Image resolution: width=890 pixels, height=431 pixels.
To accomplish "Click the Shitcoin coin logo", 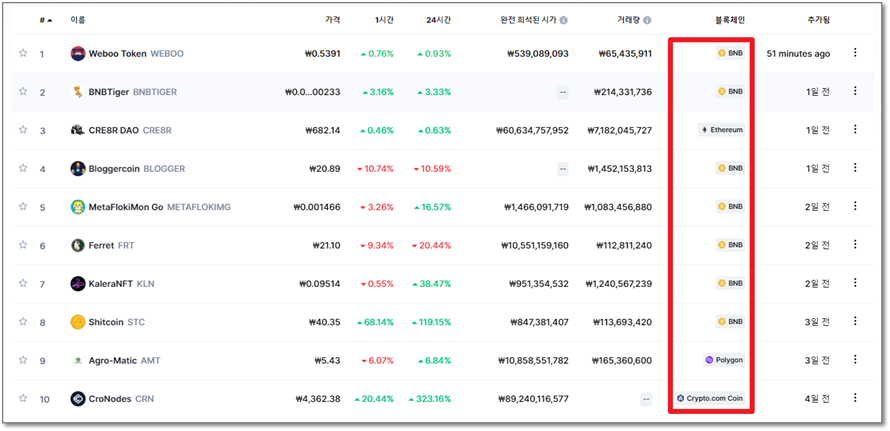I will [x=78, y=322].
